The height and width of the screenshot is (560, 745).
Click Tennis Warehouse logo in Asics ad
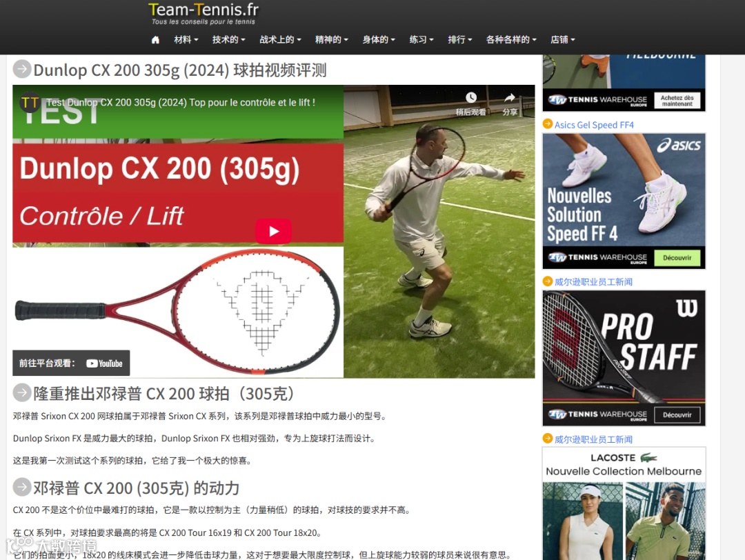click(597, 259)
